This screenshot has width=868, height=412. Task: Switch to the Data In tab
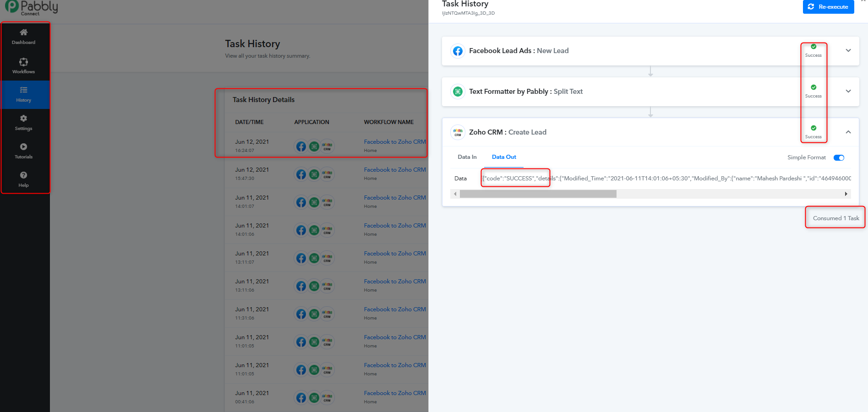click(467, 157)
